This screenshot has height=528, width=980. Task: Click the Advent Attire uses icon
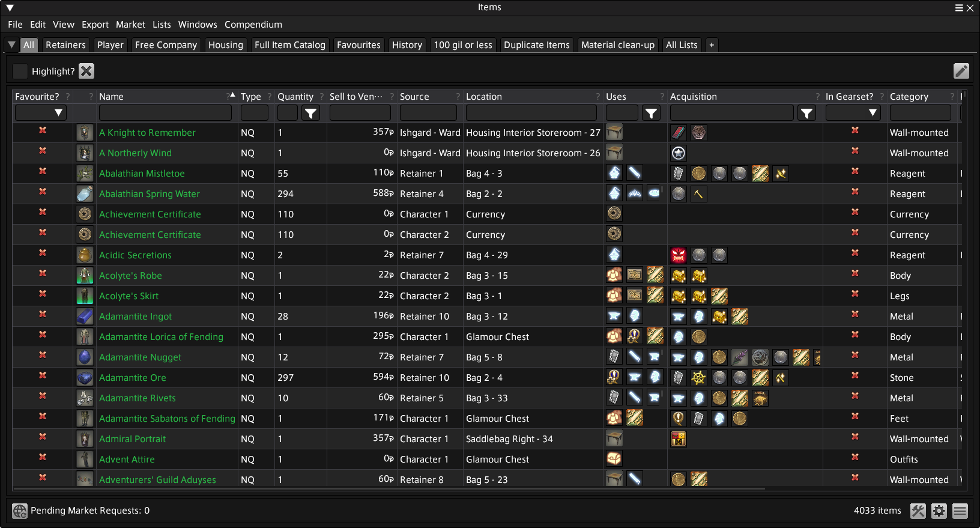[614, 459]
